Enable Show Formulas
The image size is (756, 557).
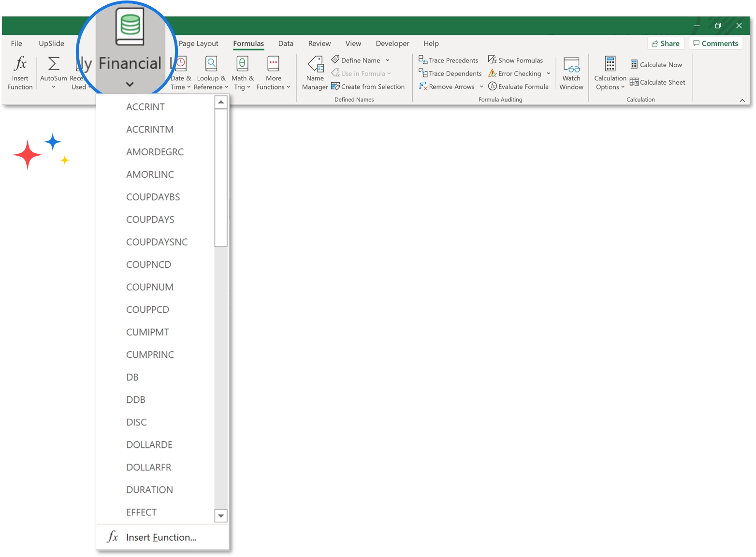[x=516, y=60]
